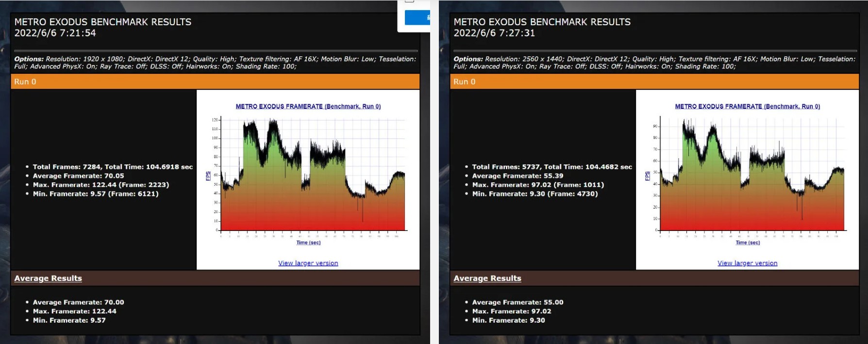This screenshot has width=868, height=344.
Task: Click Options line with Resolution 2560 x 1440
Action: (654, 63)
